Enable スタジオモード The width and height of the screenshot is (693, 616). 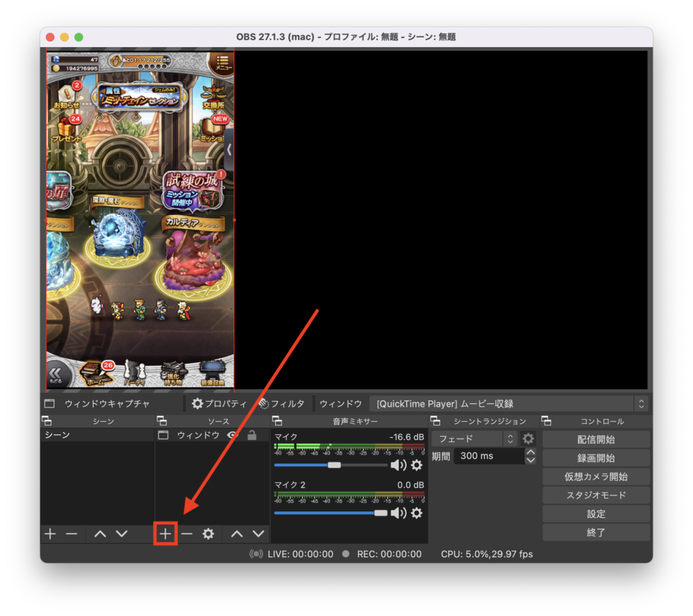point(596,495)
